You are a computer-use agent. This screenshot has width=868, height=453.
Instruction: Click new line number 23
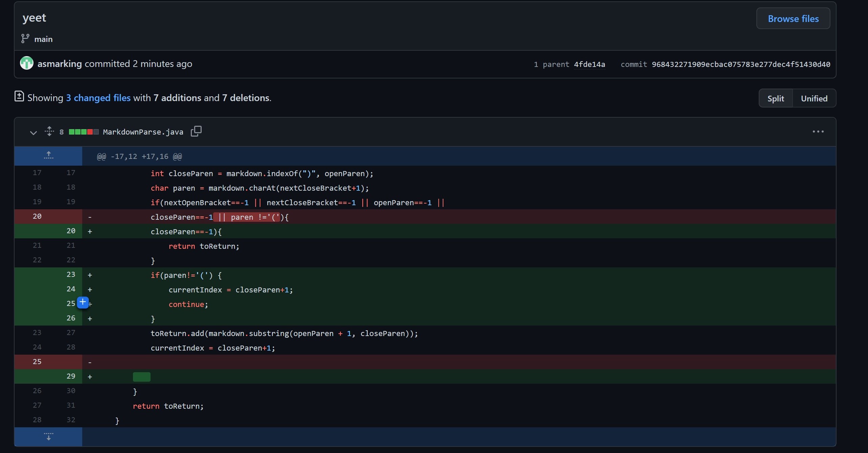pyautogui.click(x=71, y=274)
